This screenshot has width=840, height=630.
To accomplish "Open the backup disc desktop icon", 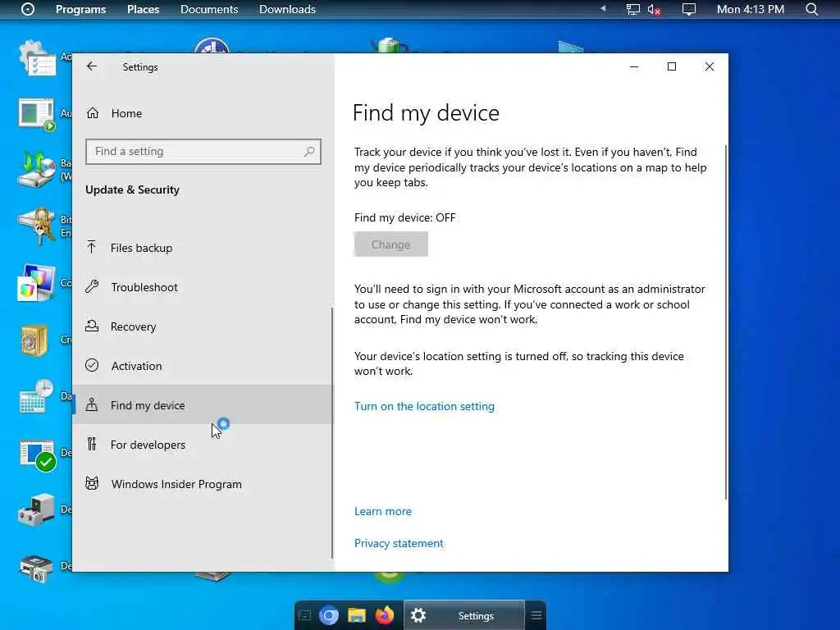I will pyautogui.click(x=36, y=169).
